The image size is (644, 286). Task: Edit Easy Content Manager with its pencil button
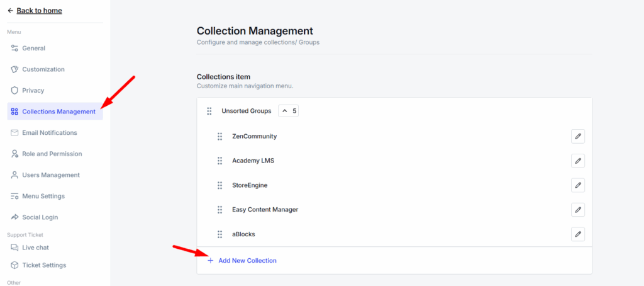pos(578,209)
